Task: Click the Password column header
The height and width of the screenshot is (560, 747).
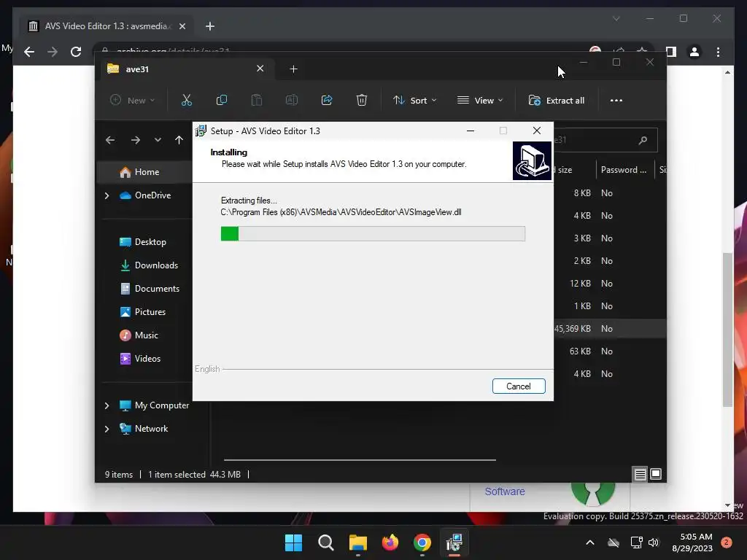Action: pyautogui.click(x=624, y=170)
